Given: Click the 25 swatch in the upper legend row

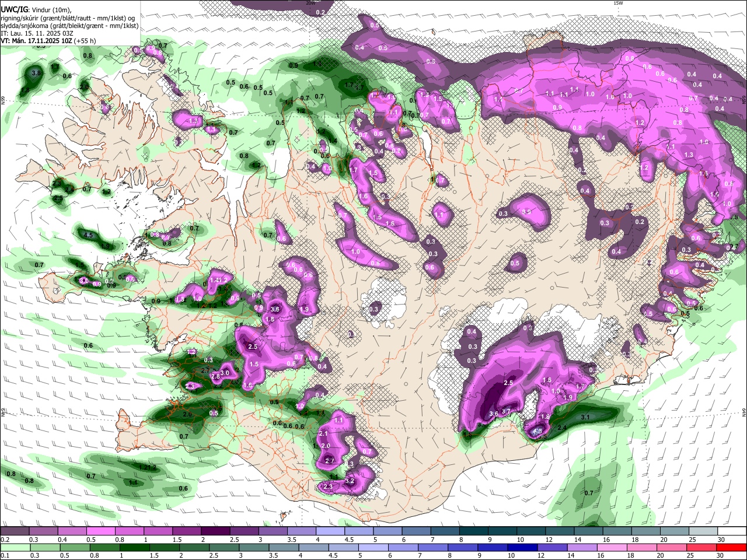Looking at the screenshot, I should pyautogui.click(x=704, y=531).
